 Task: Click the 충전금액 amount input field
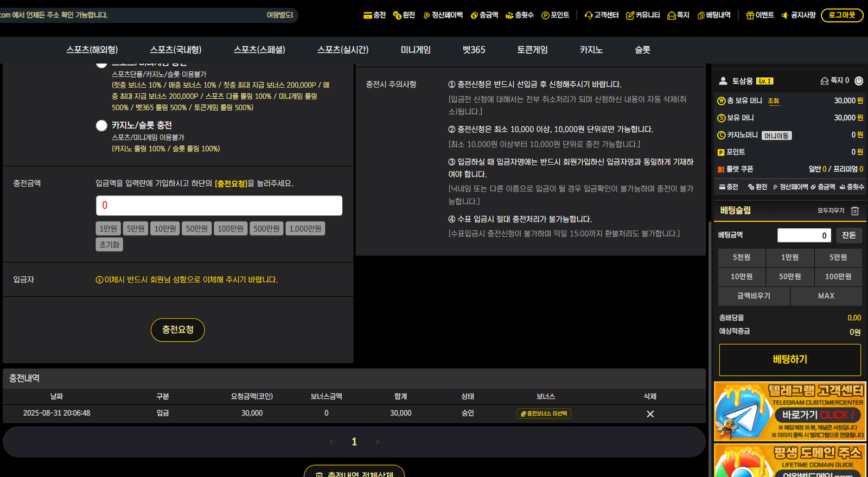[219, 205]
